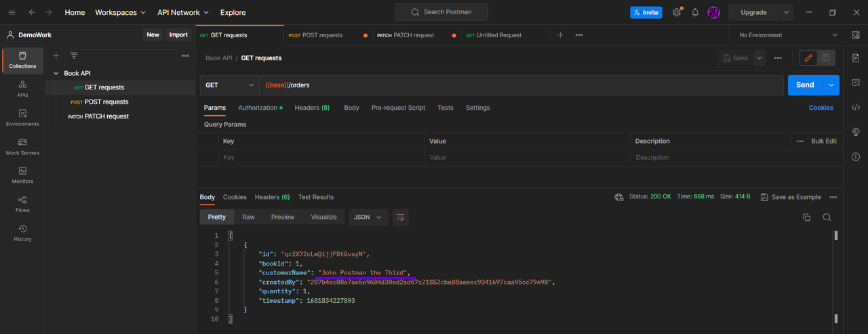The height and width of the screenshot is (334, 868).
Task: Click the Send button
Action: click(805, 85)
